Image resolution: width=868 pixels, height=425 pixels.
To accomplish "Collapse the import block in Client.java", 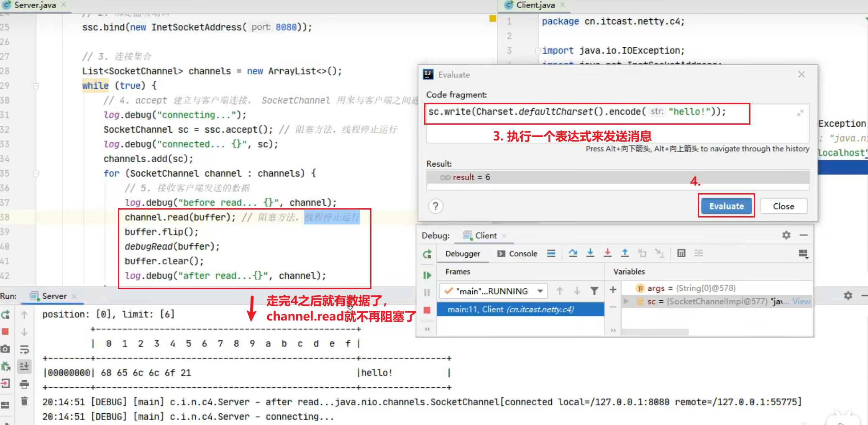I will [538, 51].
